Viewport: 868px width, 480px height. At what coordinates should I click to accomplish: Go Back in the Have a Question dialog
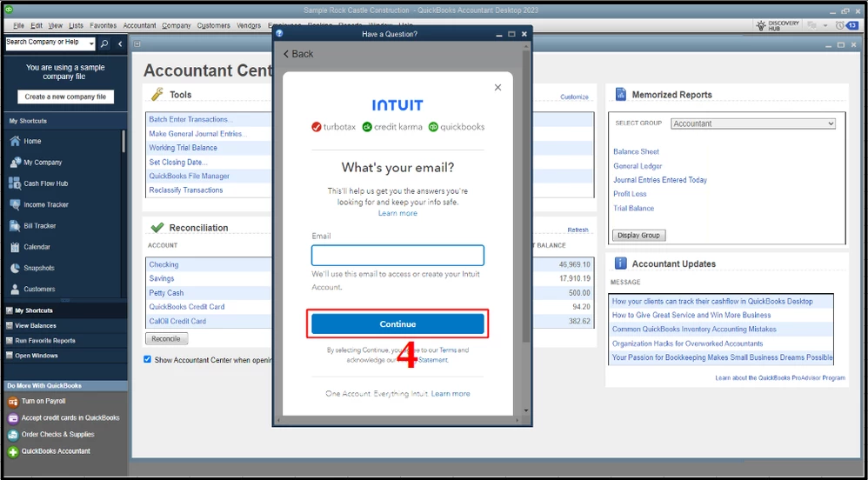click(x=298, y=54)
